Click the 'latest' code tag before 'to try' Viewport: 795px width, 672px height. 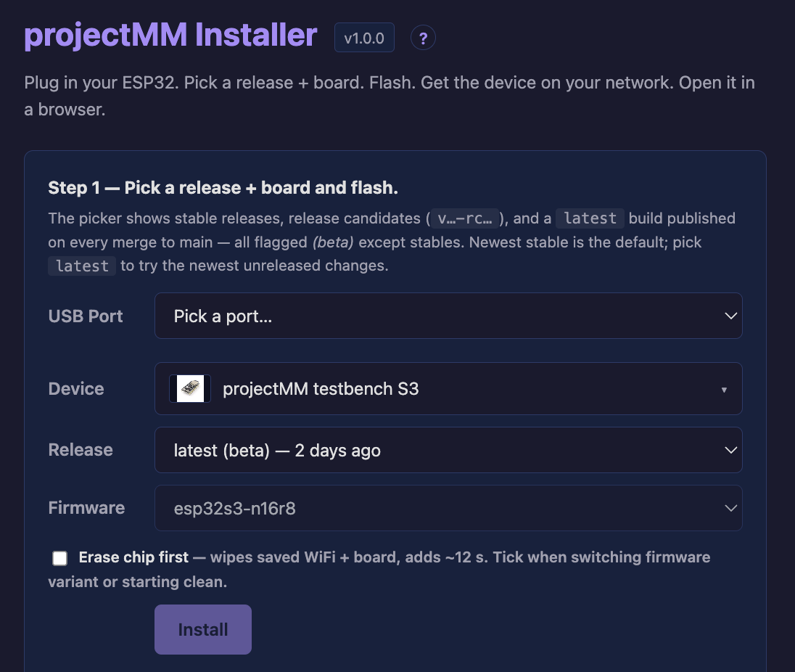click(x=82, y=266)
